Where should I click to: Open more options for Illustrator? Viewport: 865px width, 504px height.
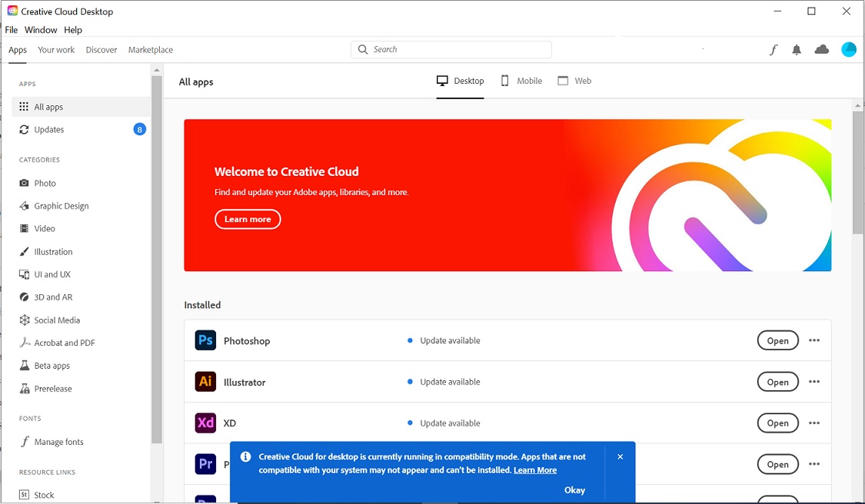pyautogui.click(x=814, y=382)
